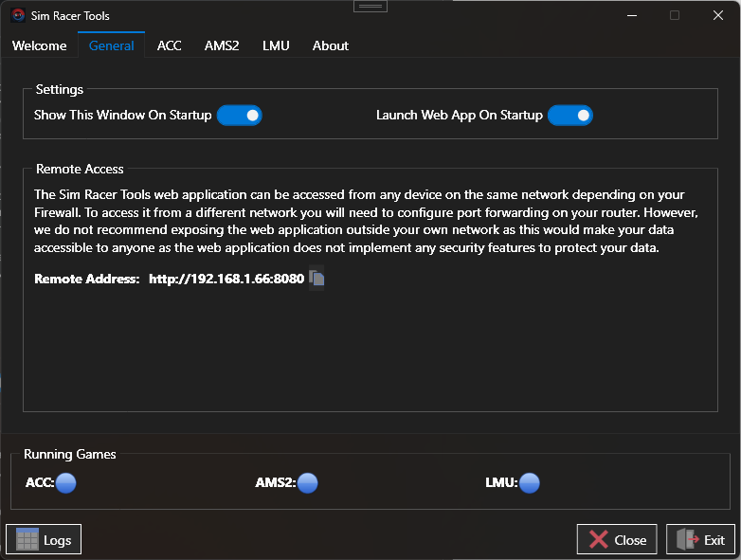This screenshot has height=560, width=741.
Task: View the About tab
Action: click(331, 45)
